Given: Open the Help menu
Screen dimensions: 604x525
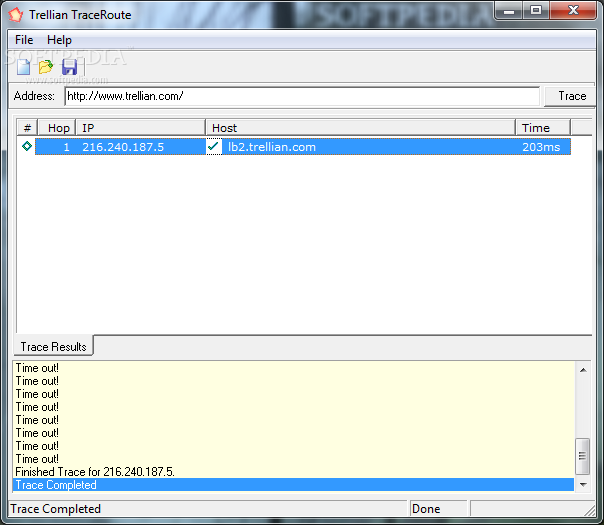Looking at the screenshot, I should click(x=59, y=40).
